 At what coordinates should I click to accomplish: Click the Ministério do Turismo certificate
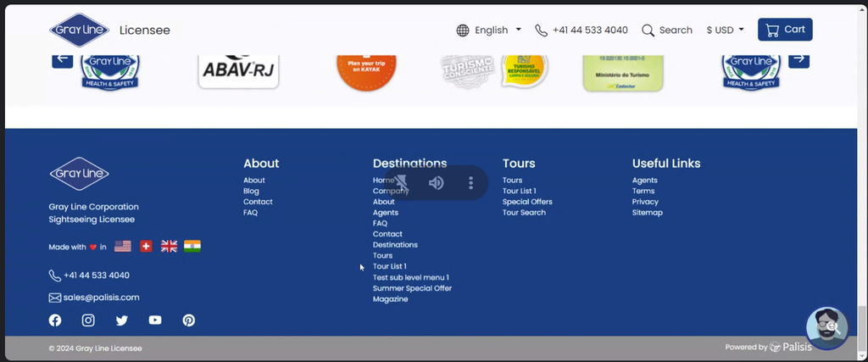tap(623, 73)
